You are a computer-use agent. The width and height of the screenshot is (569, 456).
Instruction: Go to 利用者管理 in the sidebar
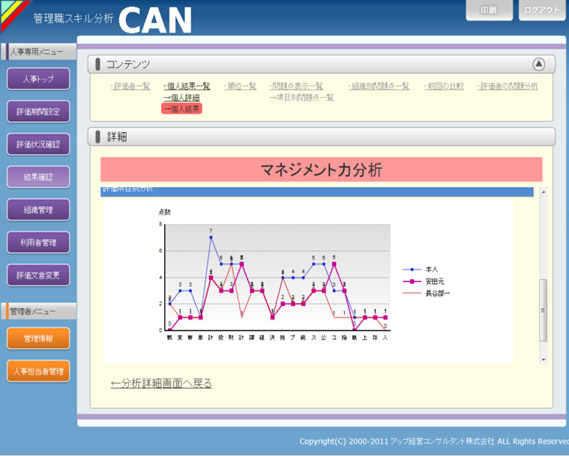(x=38, y=242)
